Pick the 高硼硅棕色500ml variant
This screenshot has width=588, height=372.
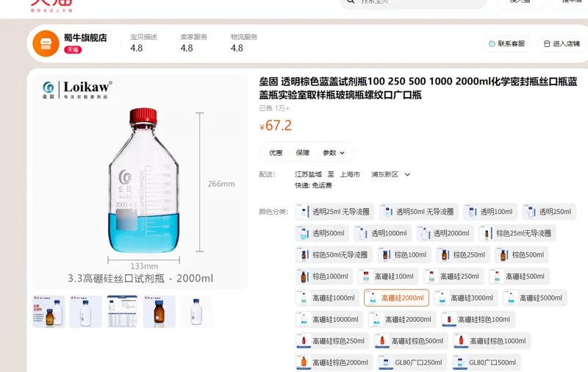pos(411,341)
